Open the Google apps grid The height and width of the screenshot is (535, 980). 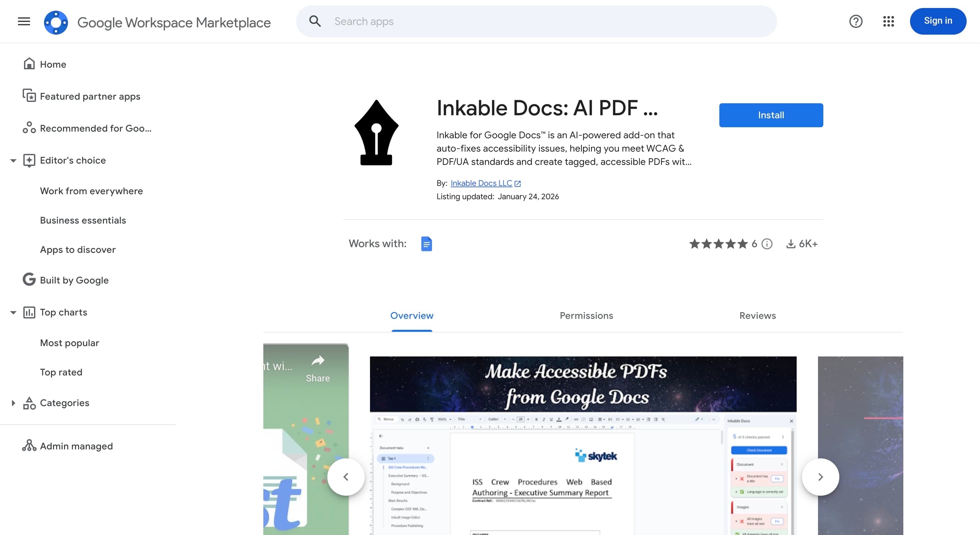pyautogui.click(x=889, y=22)
